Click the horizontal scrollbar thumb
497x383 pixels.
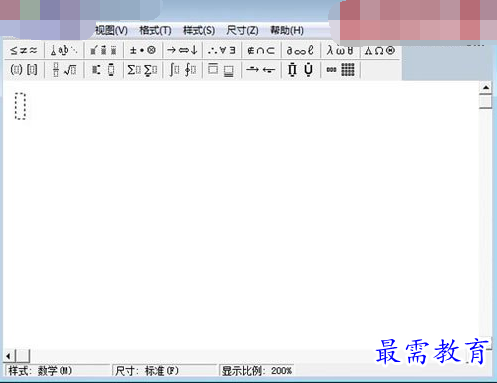tap(23, 356)
